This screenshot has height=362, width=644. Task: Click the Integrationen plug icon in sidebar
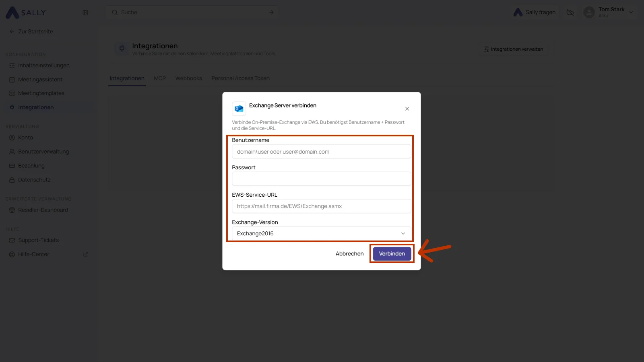coord(12,107)
